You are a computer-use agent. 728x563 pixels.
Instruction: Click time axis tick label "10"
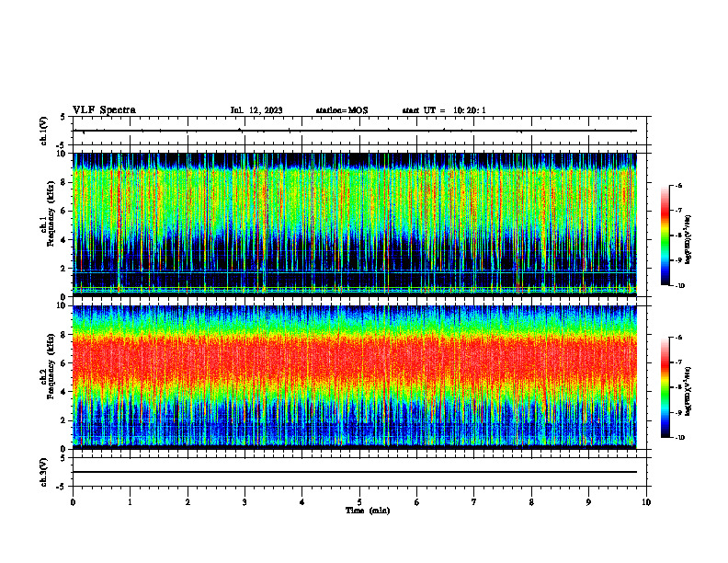point(646,502)
